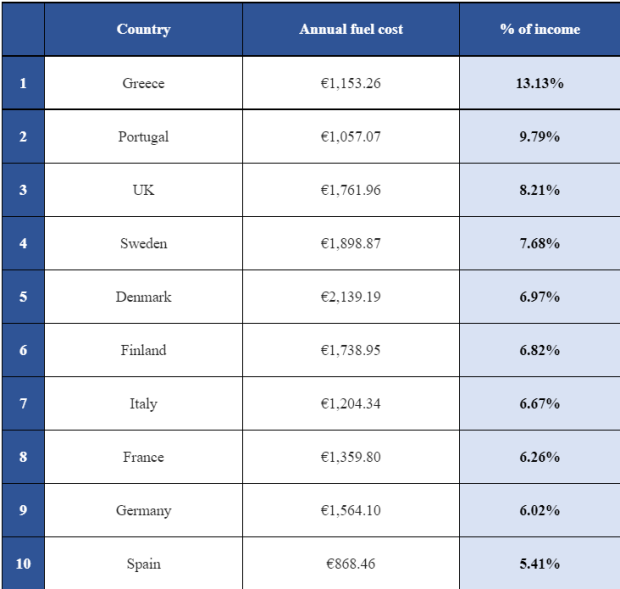Select the 5.41% income cell
The height and width of the screenshot is (589, 620).
539,564
